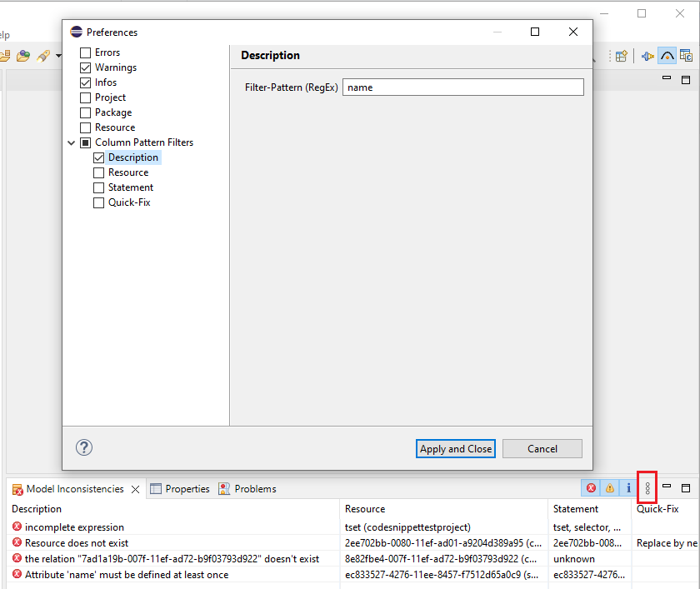The height and width of the screenshot is (589, 700).
Task: Click the Eclipse logo in Preferences title bar
Action: pyautogui.click(x=77, y=32)
